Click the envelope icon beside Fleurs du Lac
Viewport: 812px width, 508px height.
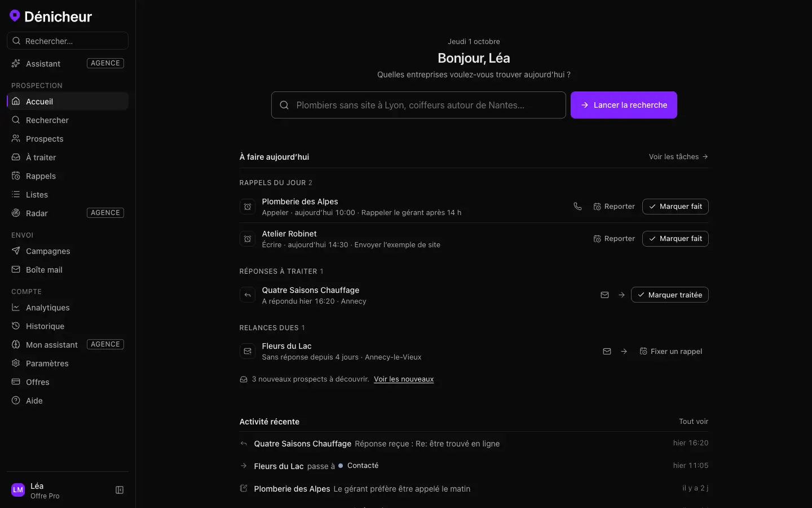point(248,351)
